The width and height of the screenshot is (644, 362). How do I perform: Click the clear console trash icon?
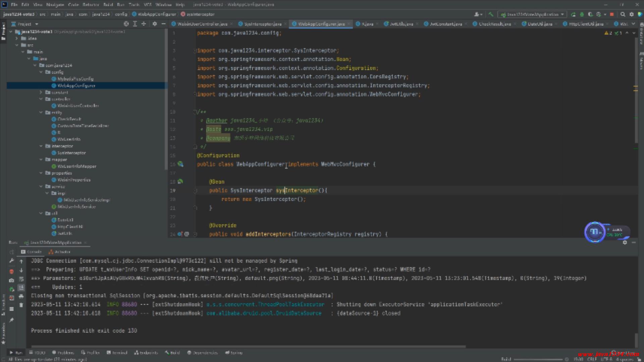[21, 305]
